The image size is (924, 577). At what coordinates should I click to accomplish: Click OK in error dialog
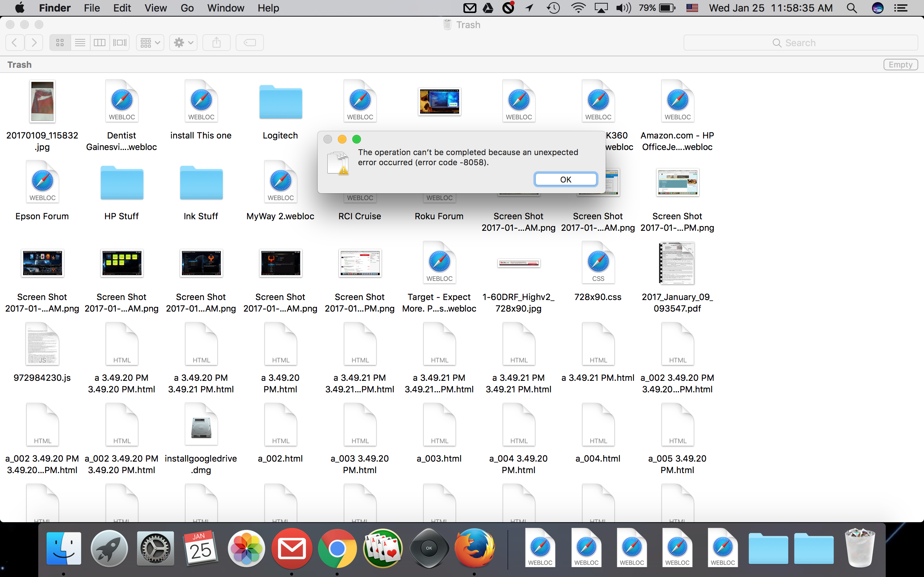(566, 179)
